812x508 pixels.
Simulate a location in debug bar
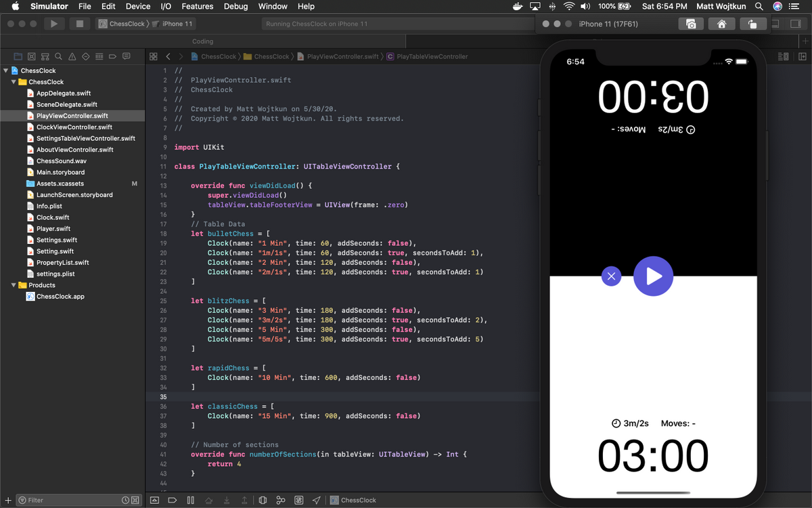coord(316,500)
